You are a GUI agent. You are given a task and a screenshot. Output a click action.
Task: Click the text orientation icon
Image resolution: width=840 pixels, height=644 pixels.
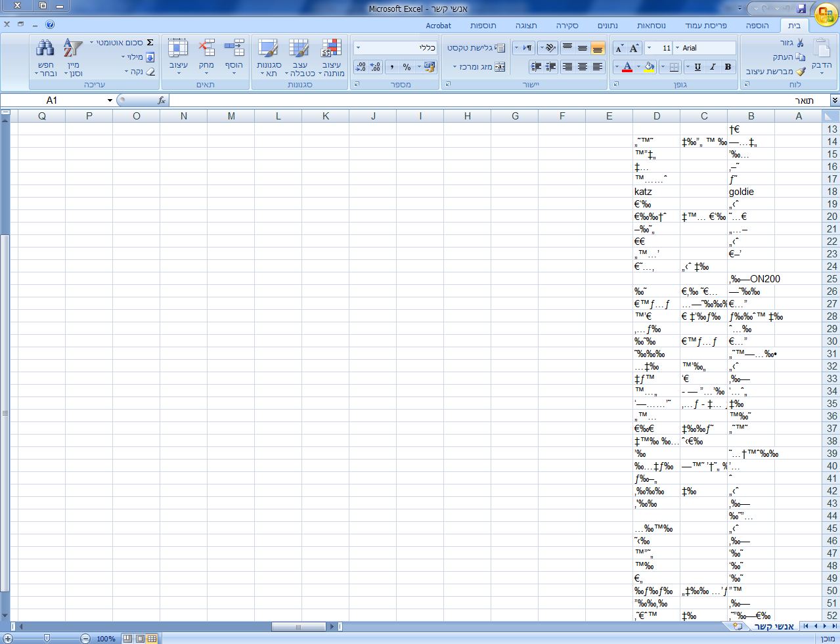pos(549,48)
